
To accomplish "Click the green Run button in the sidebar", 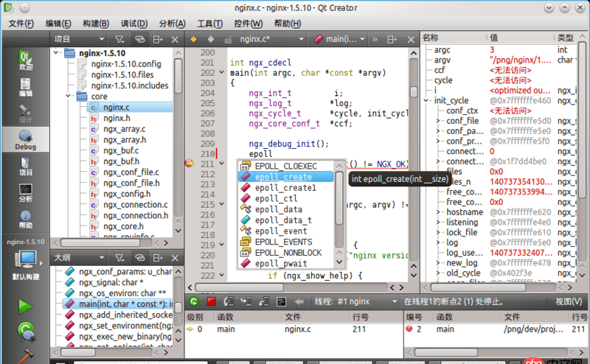I will 26,305.
